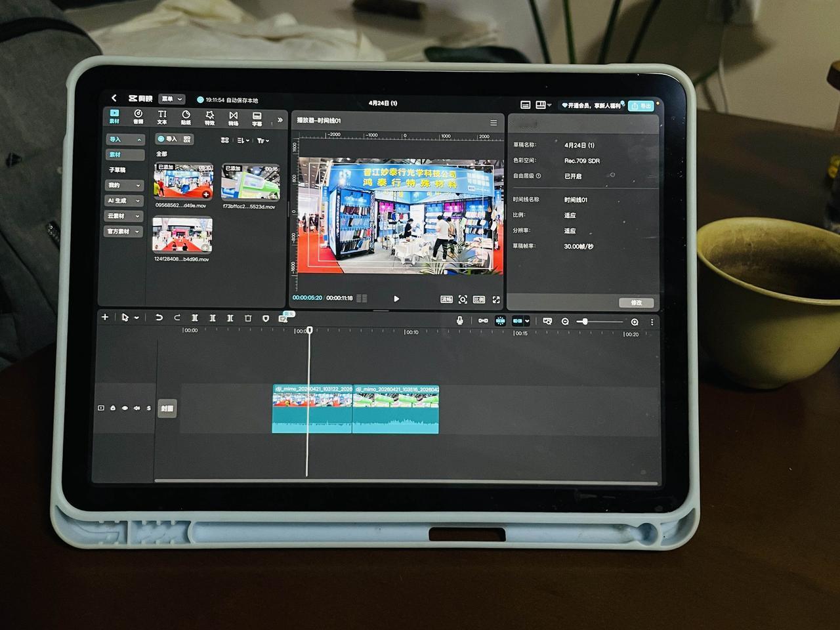This screenshot has height=630, width=840.
Task: Select 素材 in the import sidebar
Action: [x=125, y=154]
